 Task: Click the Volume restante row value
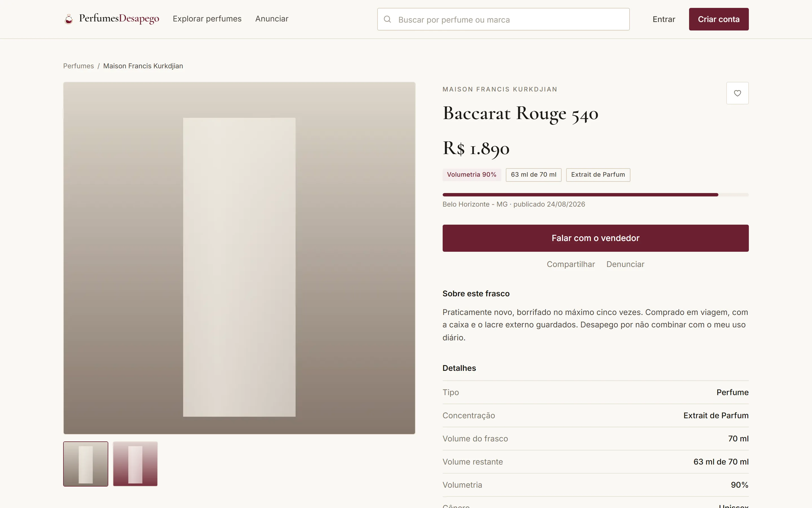721,462
